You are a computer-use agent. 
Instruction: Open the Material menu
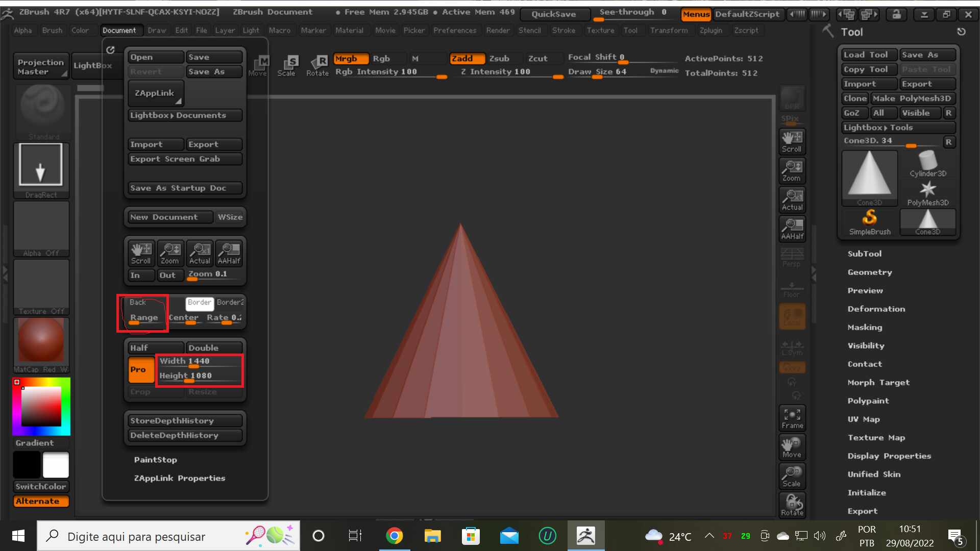pos(349,30)
